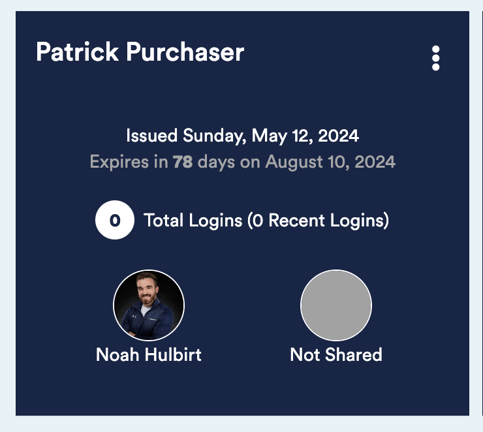Image resolution: width=483 pixels, height=432 pixels.
Task: Click Noah Hulbirt's profile photo
Action: pos(149,305)
